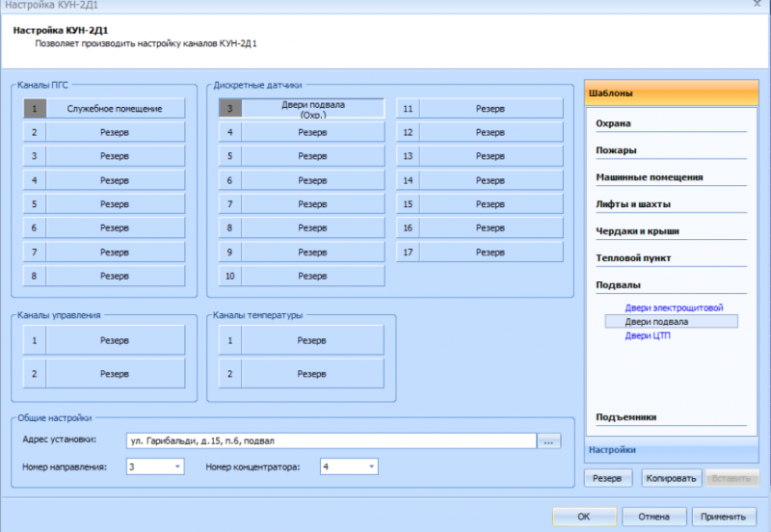Expand the Пожары template category
This screenshot has width=771, height=532.
[x=616, y=150]
